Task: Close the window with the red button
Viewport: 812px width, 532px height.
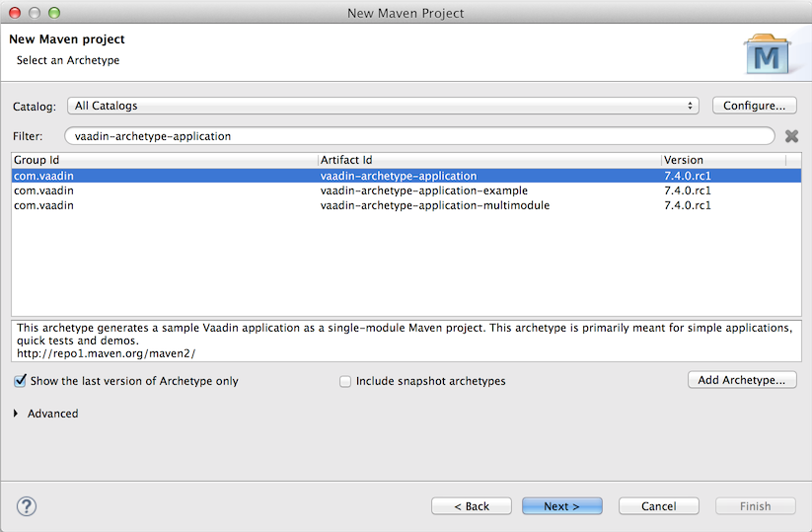Action: [x=15, y=13]
